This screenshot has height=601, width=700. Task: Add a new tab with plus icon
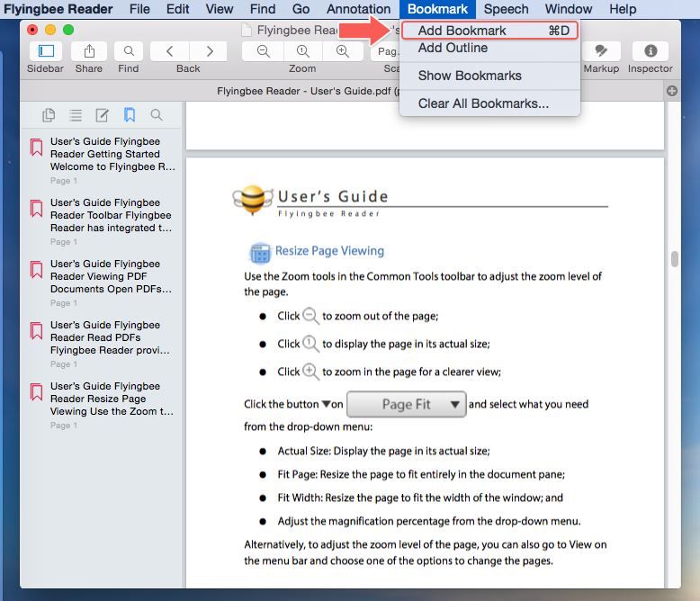(672, 91)
